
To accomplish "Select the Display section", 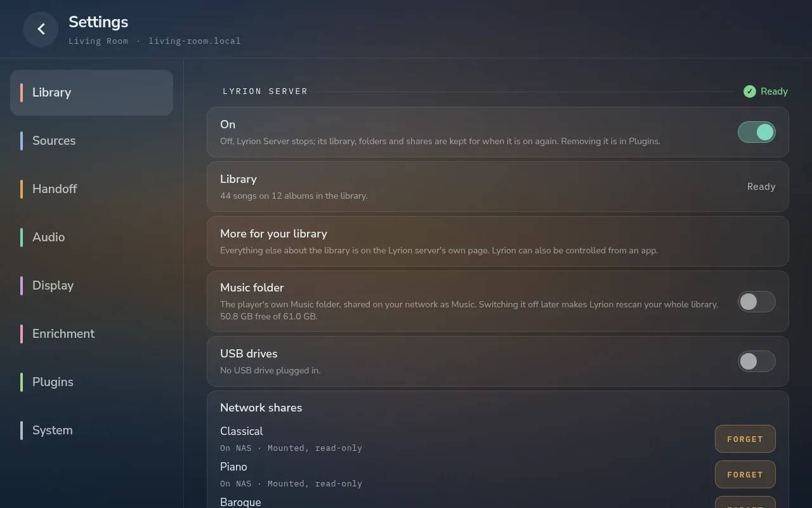I will (x=91, y=286).
